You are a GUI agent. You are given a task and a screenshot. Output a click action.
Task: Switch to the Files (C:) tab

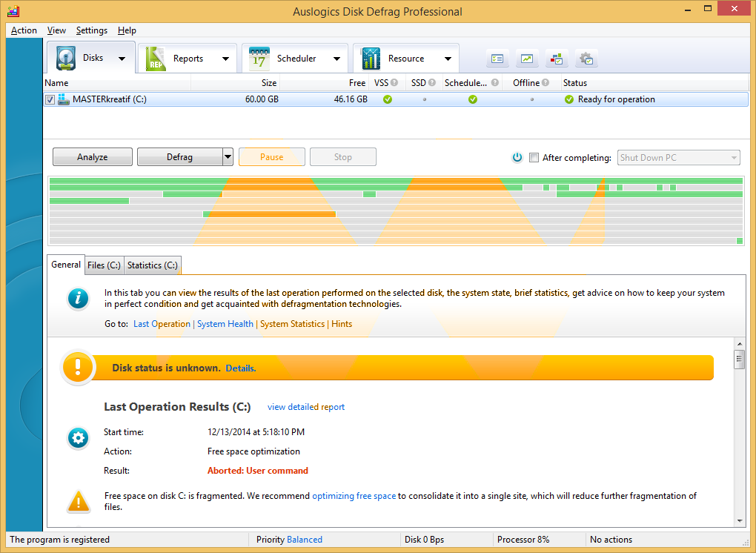pos(105,265)
